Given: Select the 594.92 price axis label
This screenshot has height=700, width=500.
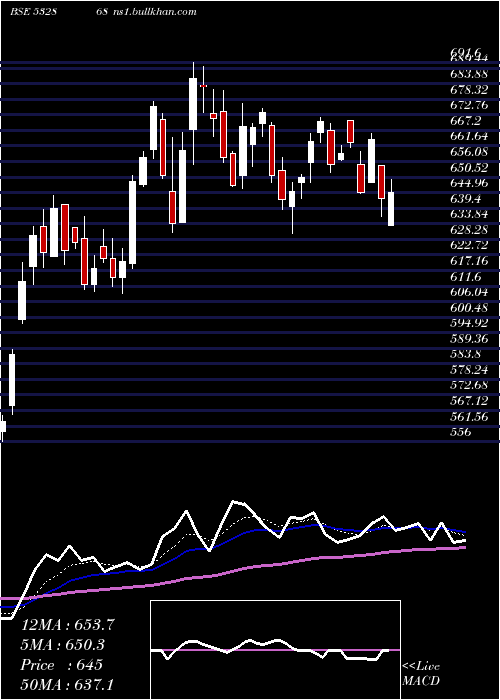Looking at the screenshot, I should [468, 323].
